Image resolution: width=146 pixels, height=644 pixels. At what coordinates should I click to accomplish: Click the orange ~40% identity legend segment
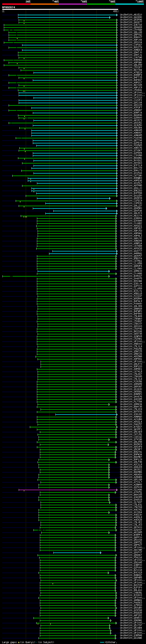[45, 4]
